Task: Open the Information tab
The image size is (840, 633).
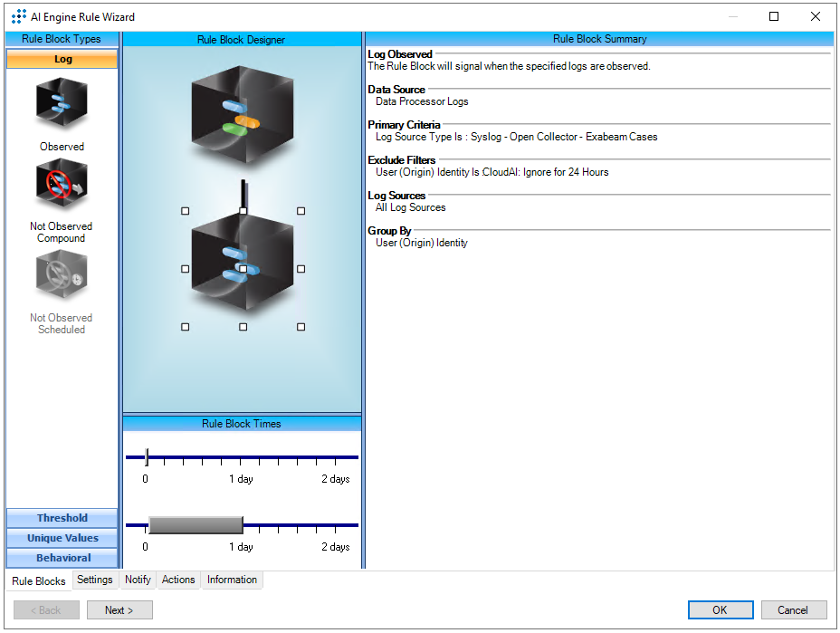Action: click(232, 580)
